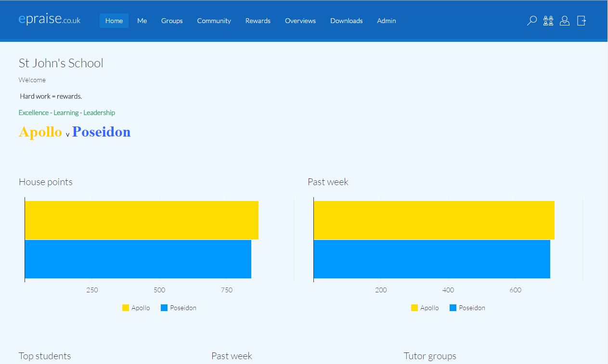Open the Groups menu
Screen dimensions: 608x364
(x=172, y=21)
